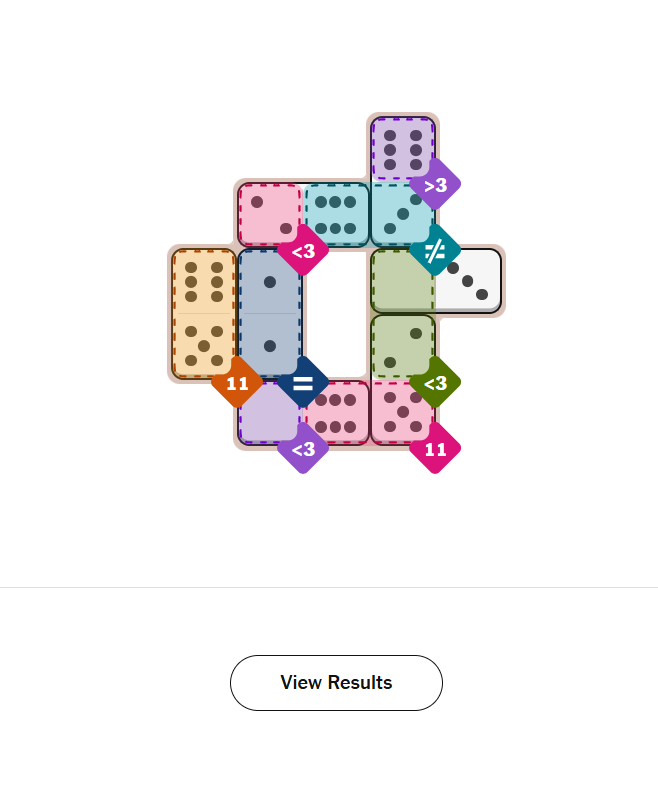Viewport: 658px width, 795px height.
Task: Click the five-pip tile in the pink cell
Action: point(402,412)
